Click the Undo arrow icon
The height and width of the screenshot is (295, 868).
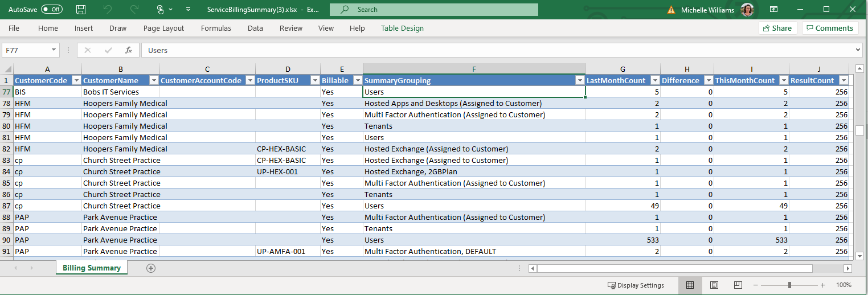click(x=108, y=10)
